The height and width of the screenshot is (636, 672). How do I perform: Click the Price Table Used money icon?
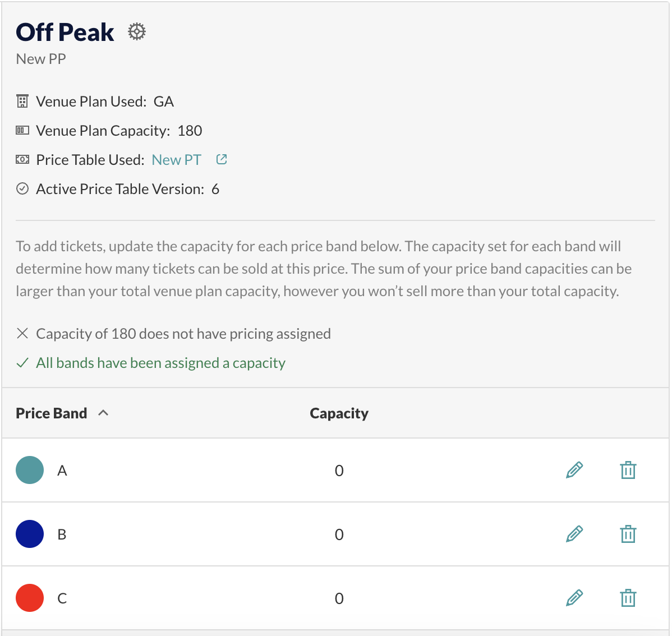pos(22,159)
